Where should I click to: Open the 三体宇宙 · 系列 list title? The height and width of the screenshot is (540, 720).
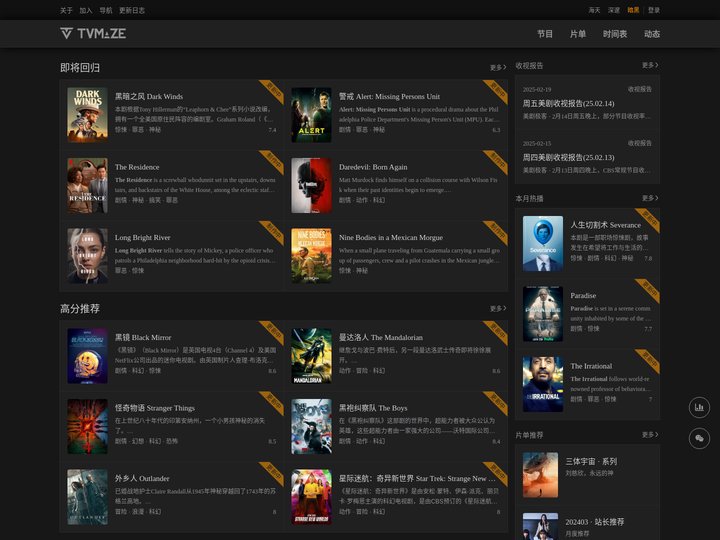coord(591,461)
